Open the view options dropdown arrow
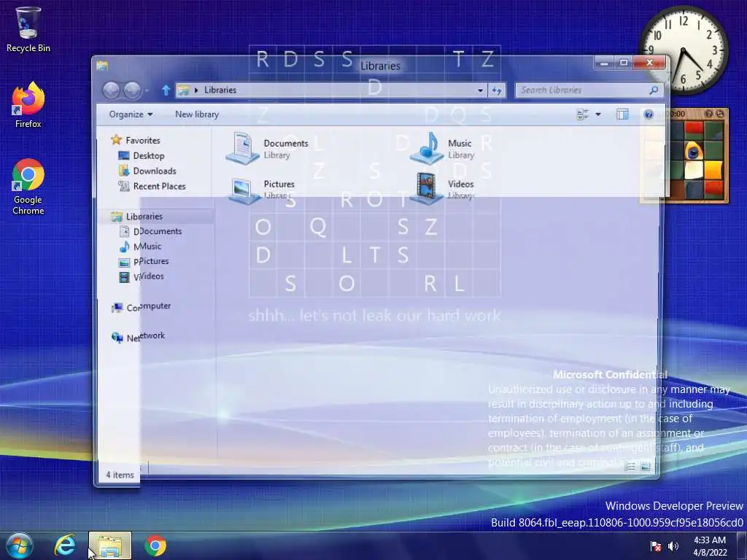This screenshot has width=747, height=560. pos(598,114)
